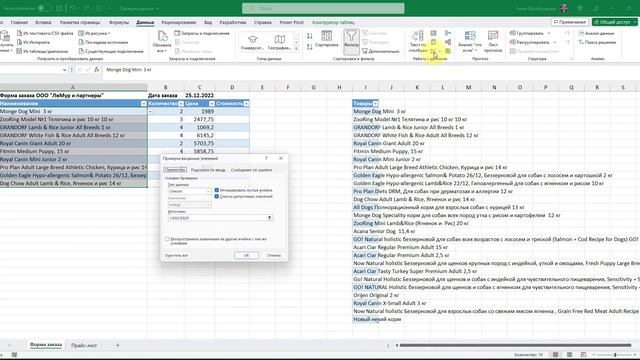Check 'Распространить изменения на другие ячейки'
The width and height of the screenshot is (640, 360).
point(167,239)
